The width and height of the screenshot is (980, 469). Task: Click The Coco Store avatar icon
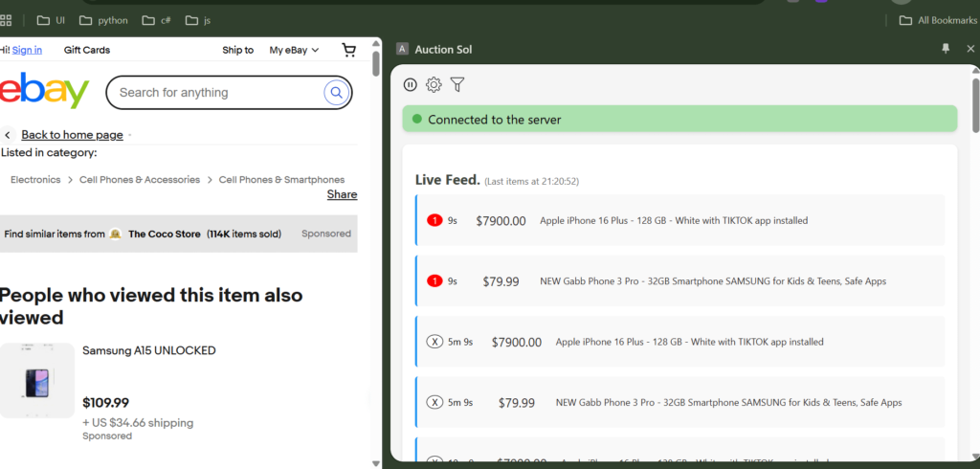[115, 234]
